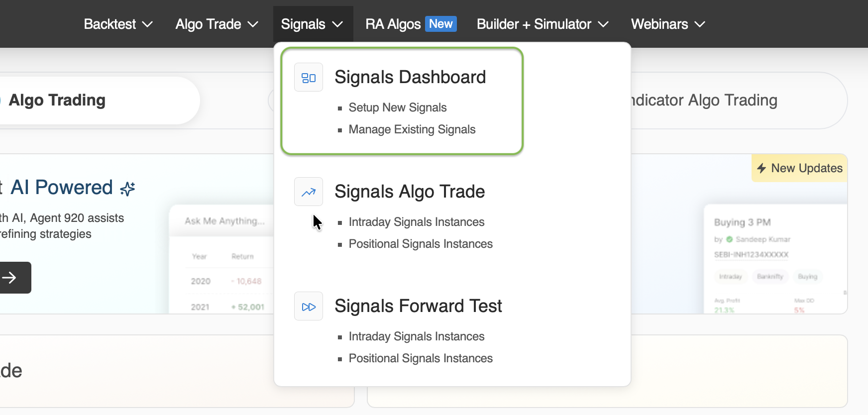The height and width of the screenshot is (415, 868).
Task: Click the blue New badge on RA Algos
Action: (x=440, y=23)
